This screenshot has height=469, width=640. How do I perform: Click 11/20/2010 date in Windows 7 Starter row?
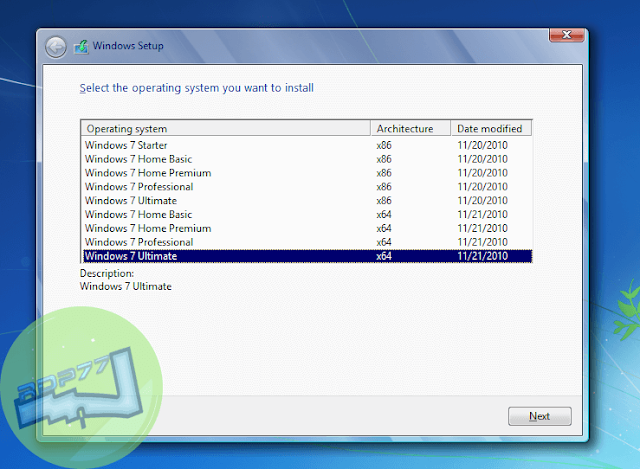[x=482, y=145]
